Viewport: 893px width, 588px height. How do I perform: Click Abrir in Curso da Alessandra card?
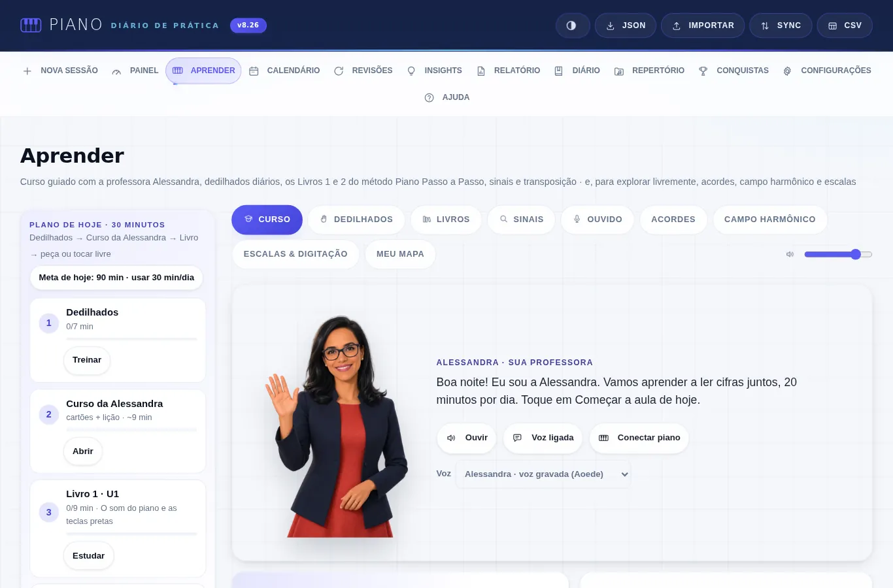coord(83,451)
